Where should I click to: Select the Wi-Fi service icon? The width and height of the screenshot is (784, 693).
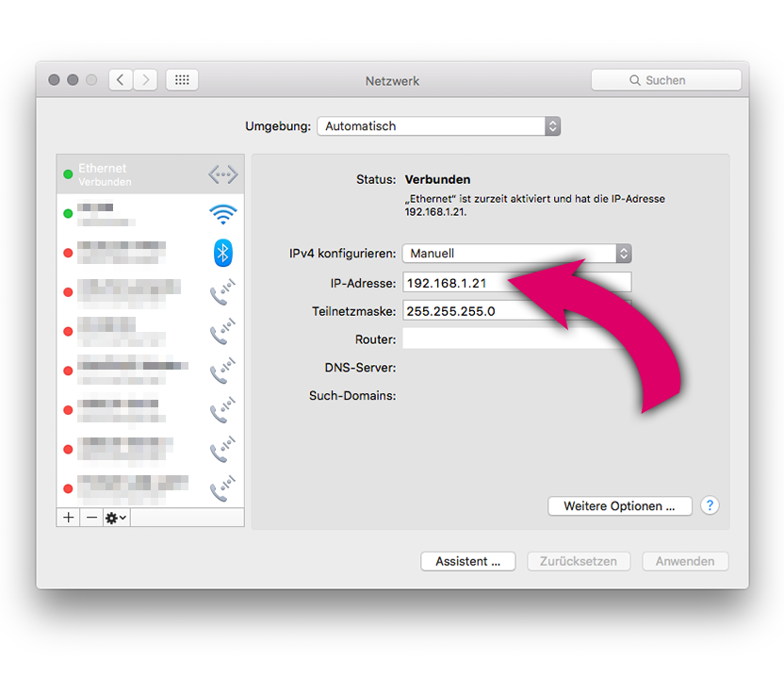click(x=222, y=214)
